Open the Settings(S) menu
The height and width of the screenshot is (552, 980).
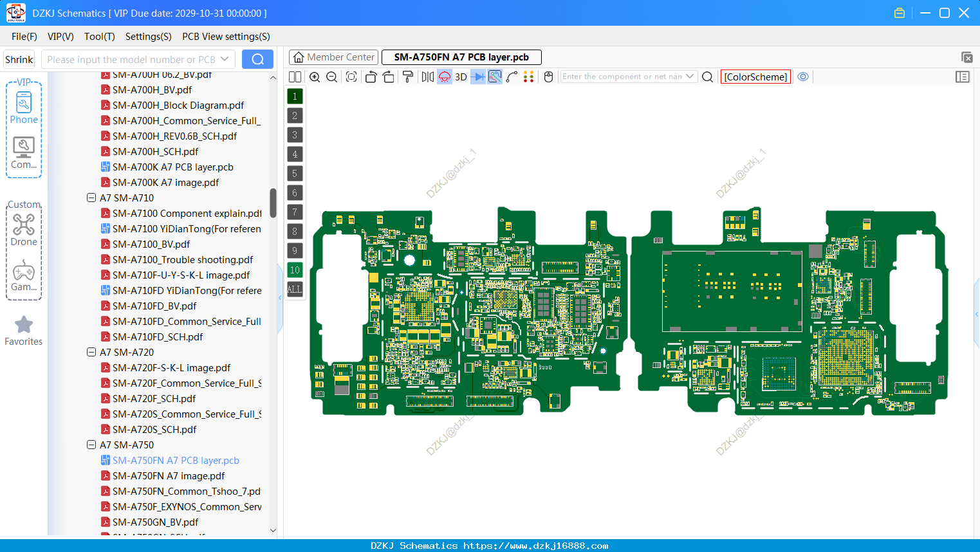pos(149,37)
